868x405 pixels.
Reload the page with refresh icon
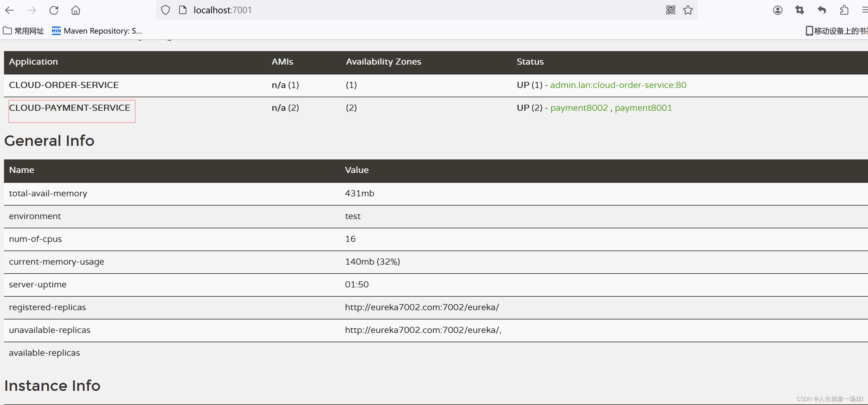54,10
